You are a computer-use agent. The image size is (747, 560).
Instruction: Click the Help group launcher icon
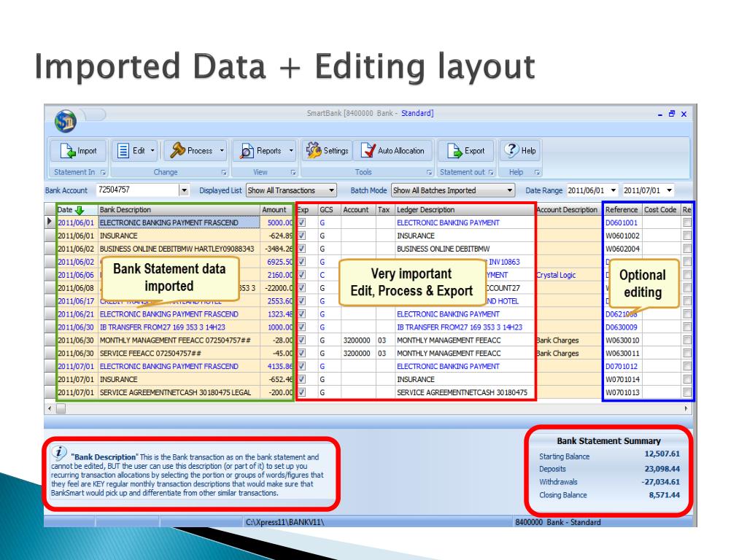pos(537,172)
